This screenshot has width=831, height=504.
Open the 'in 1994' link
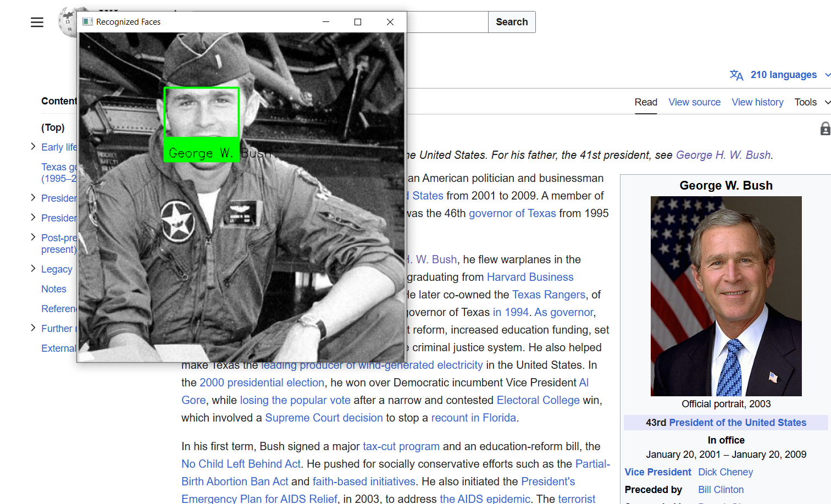511,312
